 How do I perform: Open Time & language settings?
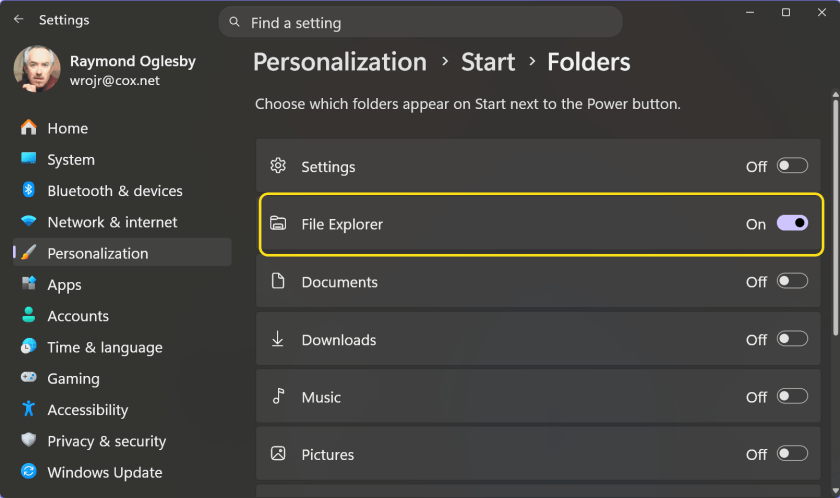coord(122,348)
